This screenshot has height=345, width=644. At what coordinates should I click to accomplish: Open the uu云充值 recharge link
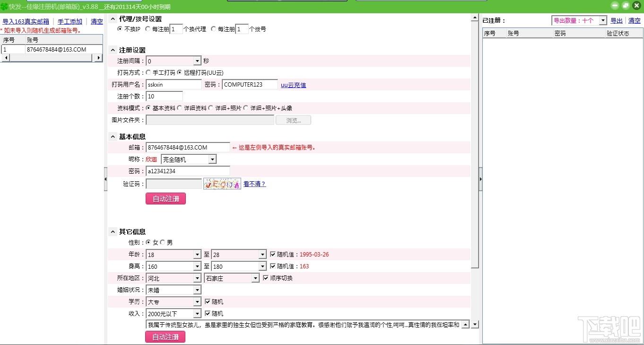pyautogui.click(x=293, y=85)
